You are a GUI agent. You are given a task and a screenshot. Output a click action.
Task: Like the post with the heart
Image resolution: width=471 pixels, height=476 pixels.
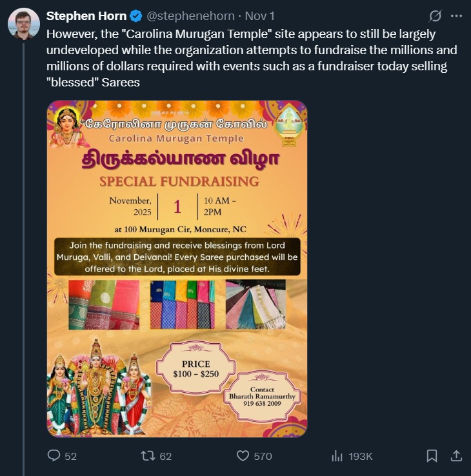pyautogui.click(x=243, y=456)
